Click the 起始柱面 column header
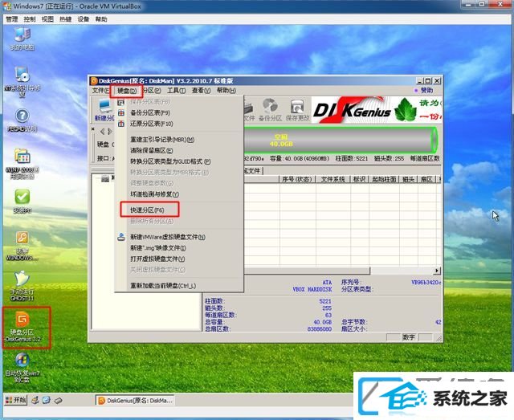Image resolution: width=514 pixels, height=420 pixels. coord(384,179)
